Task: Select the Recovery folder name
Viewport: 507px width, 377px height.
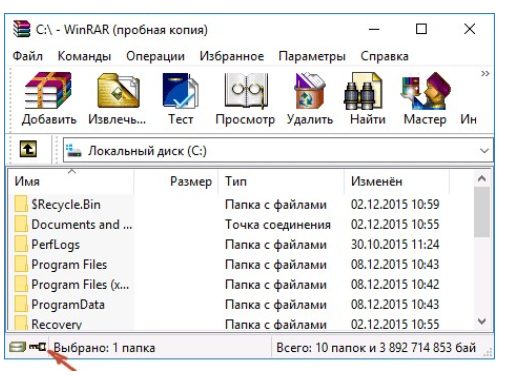Action: click(x=56, y=324)
